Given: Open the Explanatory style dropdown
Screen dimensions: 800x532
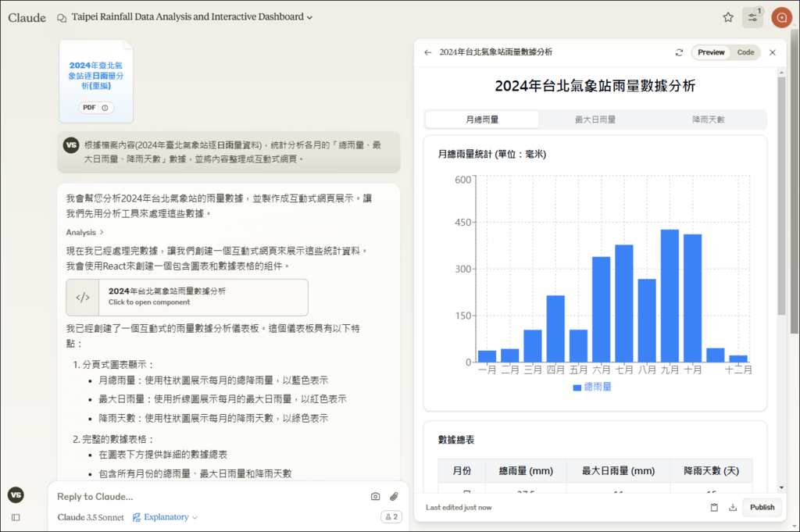Looking at the screenshot, I should 165,517.
